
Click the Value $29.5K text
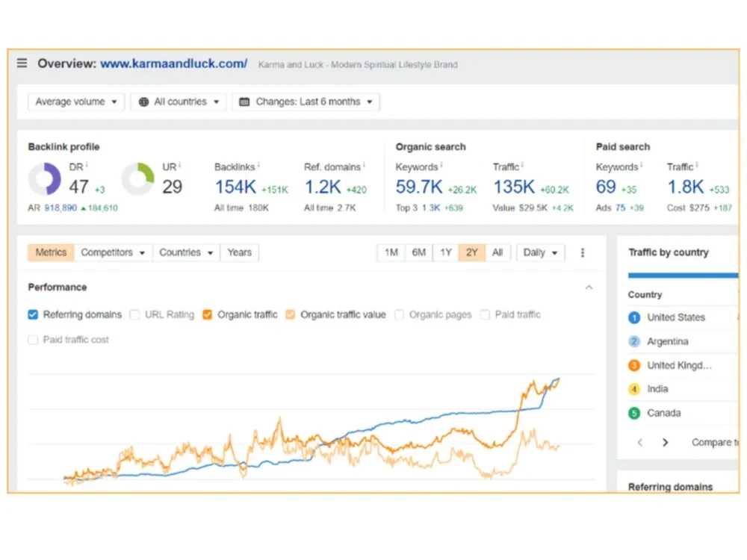click(520, 208)
